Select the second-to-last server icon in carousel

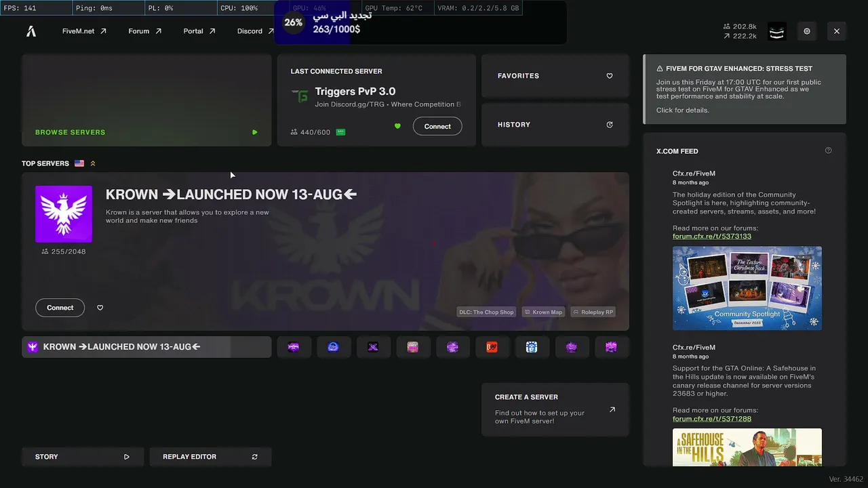tap(572, 347)
